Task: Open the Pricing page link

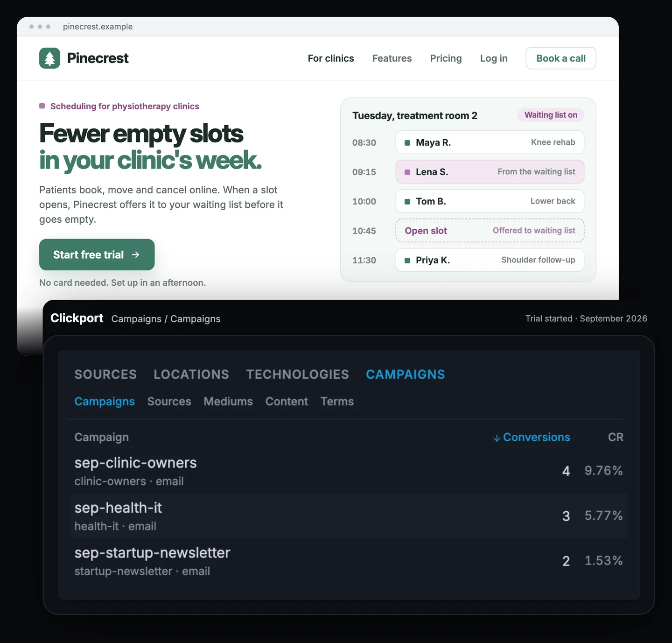Action: (446, 58)
